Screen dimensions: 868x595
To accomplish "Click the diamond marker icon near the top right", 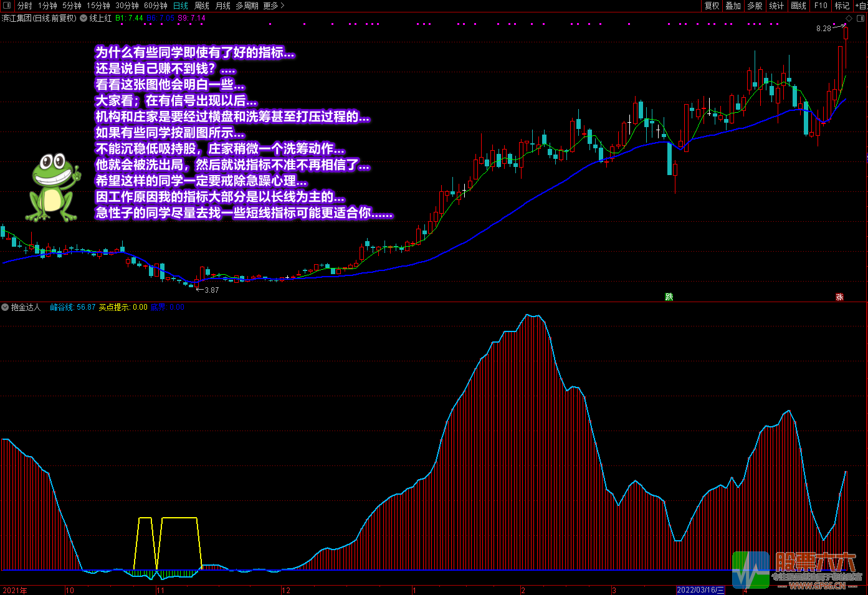I will (849, 19).
